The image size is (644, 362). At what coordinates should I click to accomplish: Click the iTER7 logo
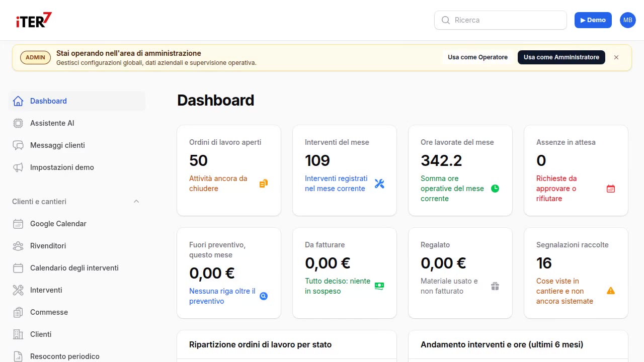[34, 20]
